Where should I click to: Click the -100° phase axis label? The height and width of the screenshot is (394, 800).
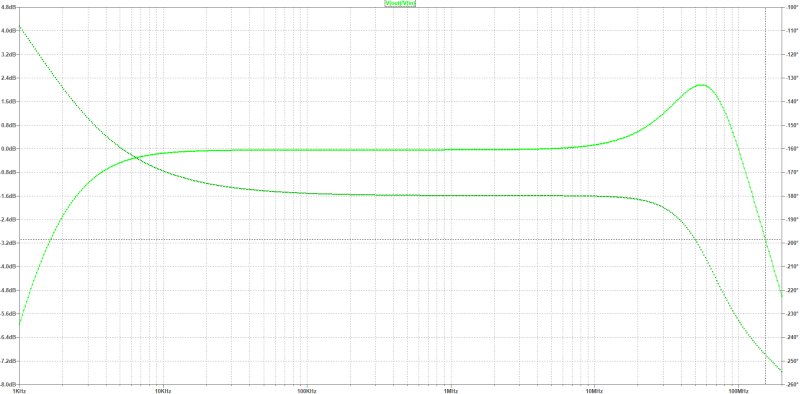click(x=792, y=7)
